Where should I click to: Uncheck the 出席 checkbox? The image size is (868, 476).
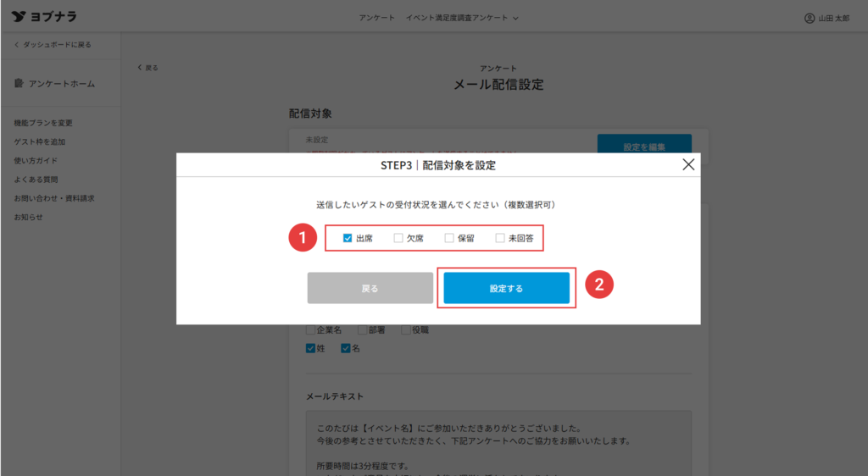click(x=348, y=239)
